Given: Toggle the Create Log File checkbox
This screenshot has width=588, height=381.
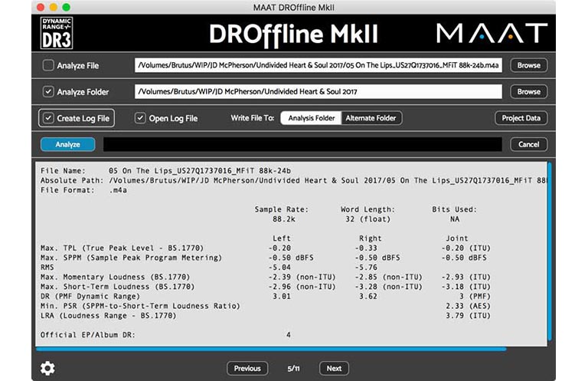Looking at the screenshot, I should 48,118.
